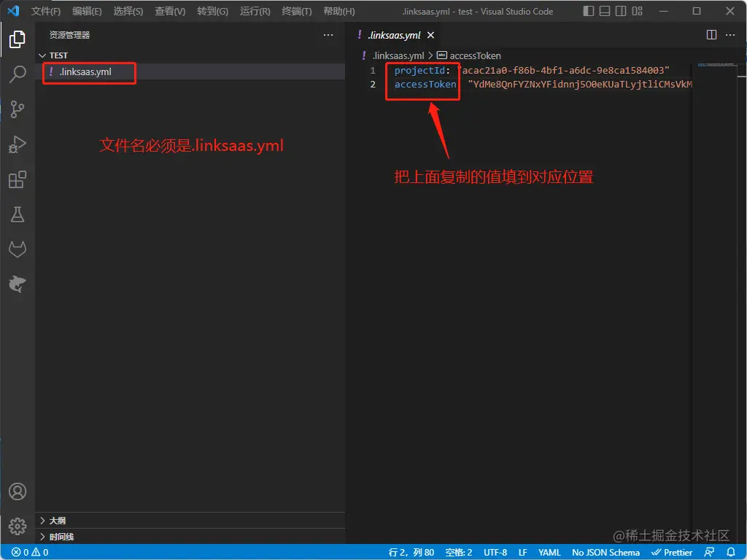This screenshot has height=560, width=747.
Task: Click No JSON Schema status item
Action: [x=605, y=552]
